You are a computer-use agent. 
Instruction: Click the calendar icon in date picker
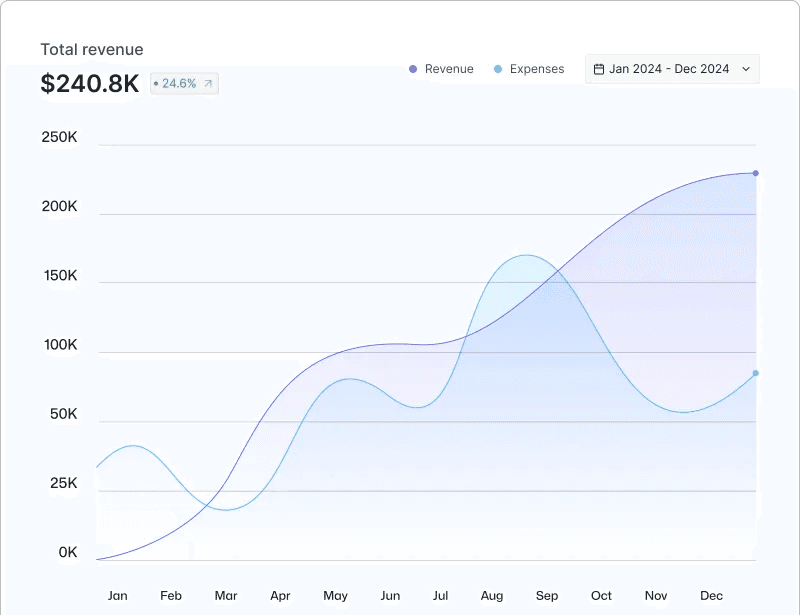(x=599, y=69)
